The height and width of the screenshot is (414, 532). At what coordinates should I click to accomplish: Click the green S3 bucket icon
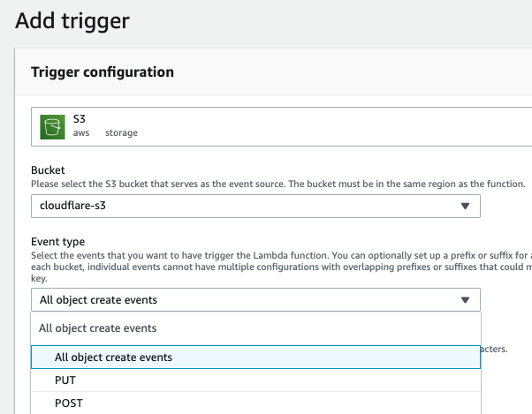click(x=55, y=125)
